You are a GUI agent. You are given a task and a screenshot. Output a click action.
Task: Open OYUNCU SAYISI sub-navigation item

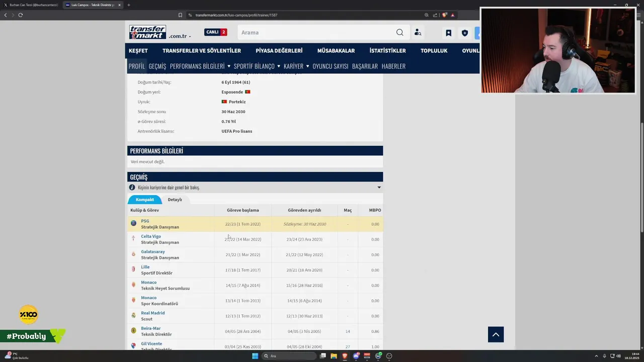point(331,66)
